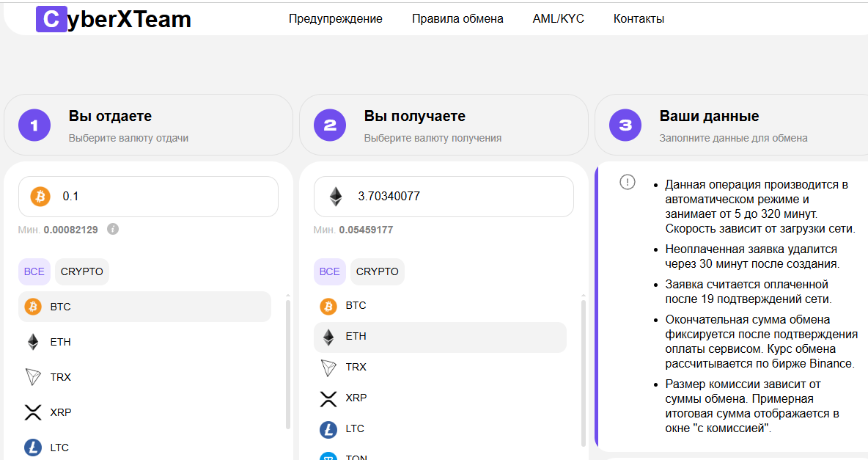Click the LTC label in the send list
Image resolution: width=868 pixels, height=460 pixels.
tap(59, 448)
